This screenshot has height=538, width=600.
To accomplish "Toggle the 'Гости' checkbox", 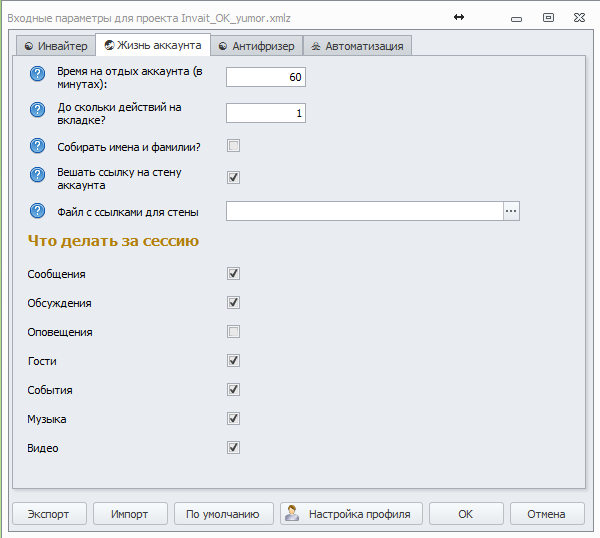I will pos(233,360).
